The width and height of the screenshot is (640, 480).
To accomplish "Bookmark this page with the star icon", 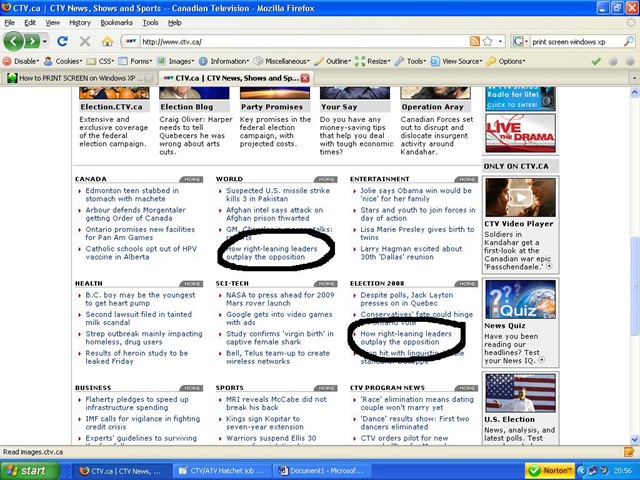I will click(487, 41).
